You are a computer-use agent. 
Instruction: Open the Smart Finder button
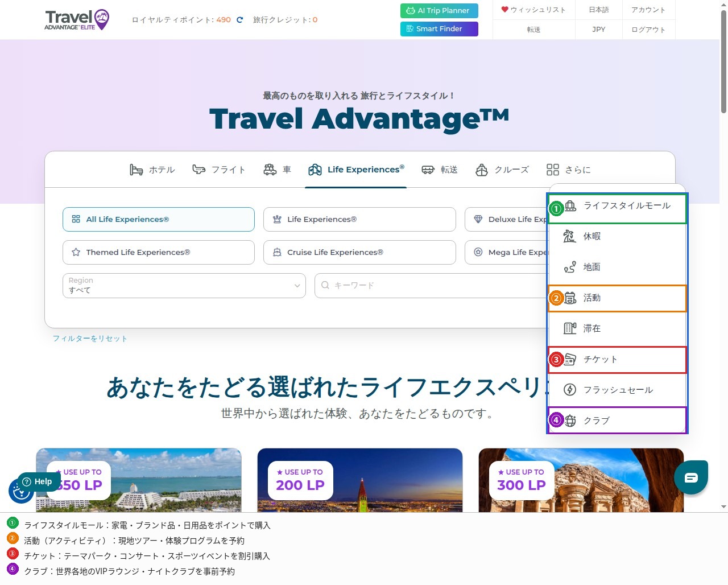pyautogui.click(x=439, y=29)
